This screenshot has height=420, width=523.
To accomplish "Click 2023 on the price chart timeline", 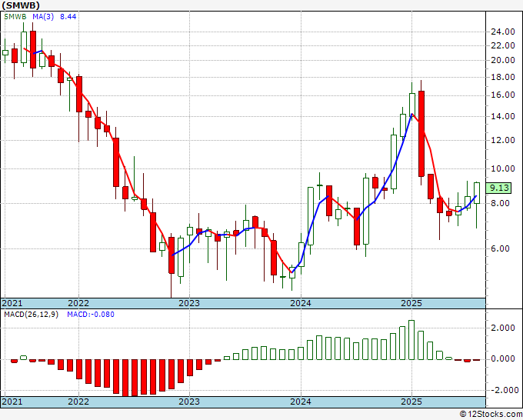I will [189, 303].
